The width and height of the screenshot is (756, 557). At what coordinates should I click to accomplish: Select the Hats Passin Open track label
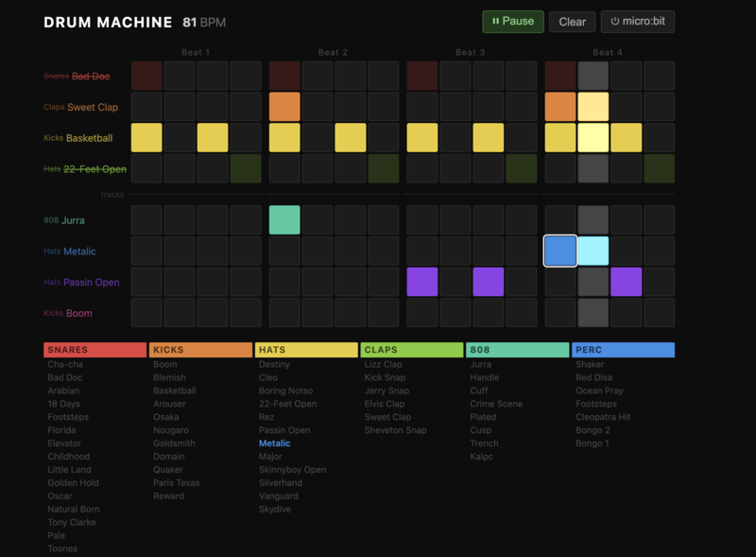[x=81, y=283]
